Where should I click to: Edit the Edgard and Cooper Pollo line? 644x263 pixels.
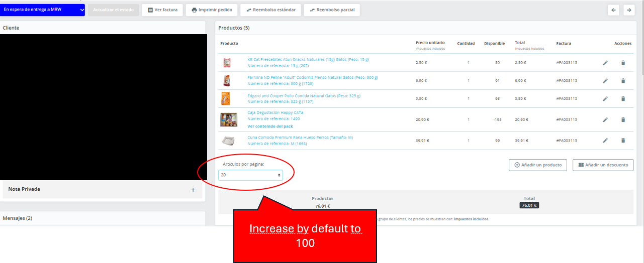click(x=605, y=99)
